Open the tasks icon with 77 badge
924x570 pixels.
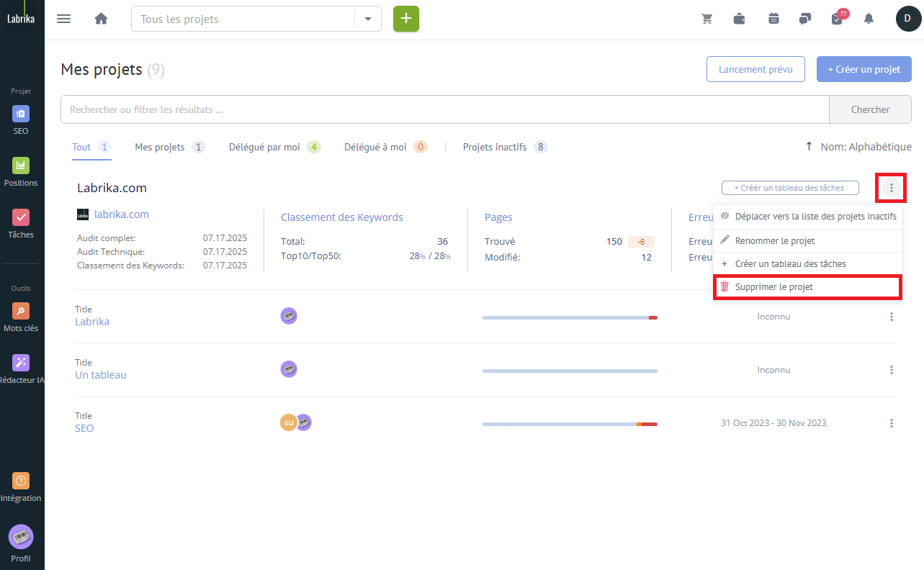[838, 17]
